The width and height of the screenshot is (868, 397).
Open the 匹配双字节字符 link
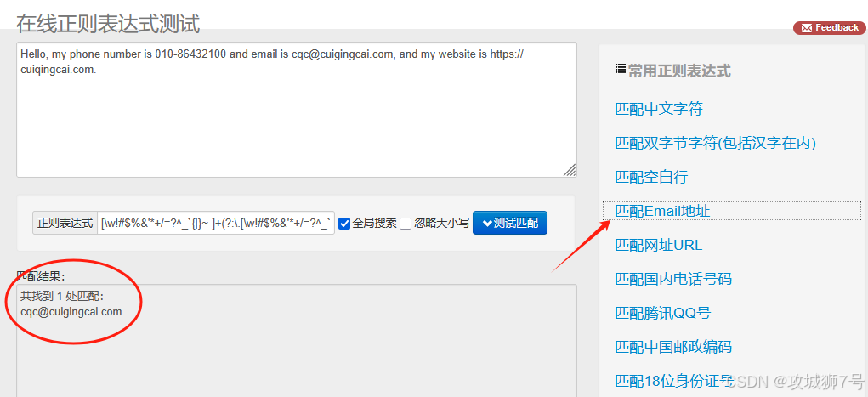pos(716,143)
